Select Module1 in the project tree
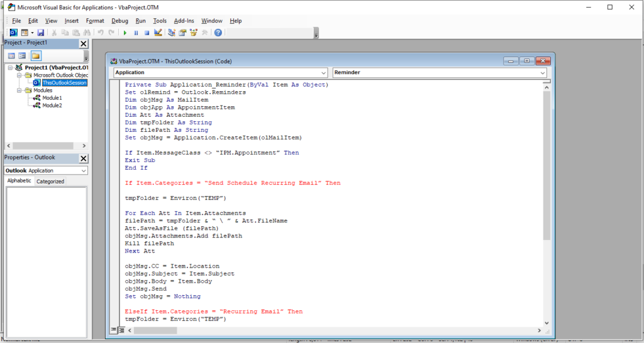644x343 pixels. pos(52,98)
